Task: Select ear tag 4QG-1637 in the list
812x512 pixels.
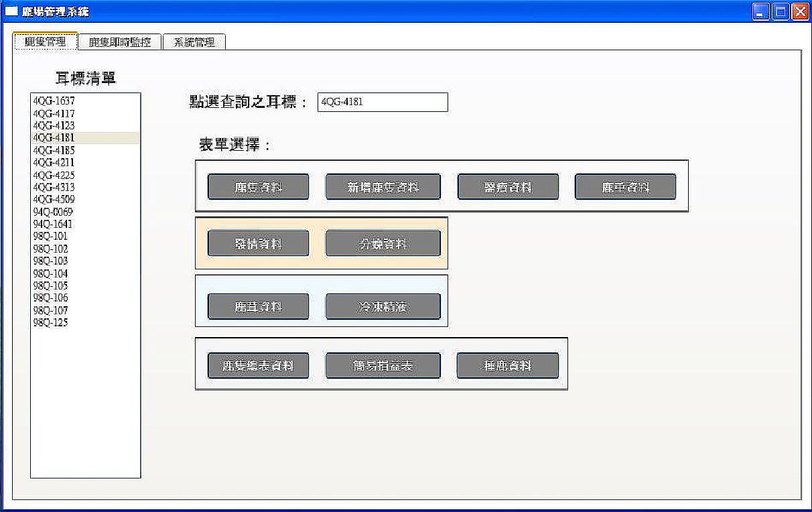Action: pos(54,101)
